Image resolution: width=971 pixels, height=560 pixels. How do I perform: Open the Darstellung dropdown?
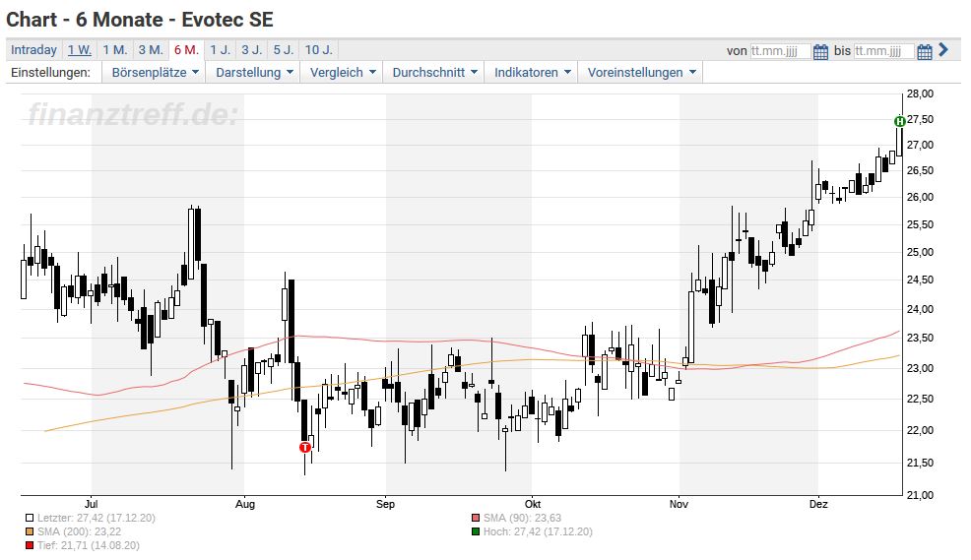[253, 73]
